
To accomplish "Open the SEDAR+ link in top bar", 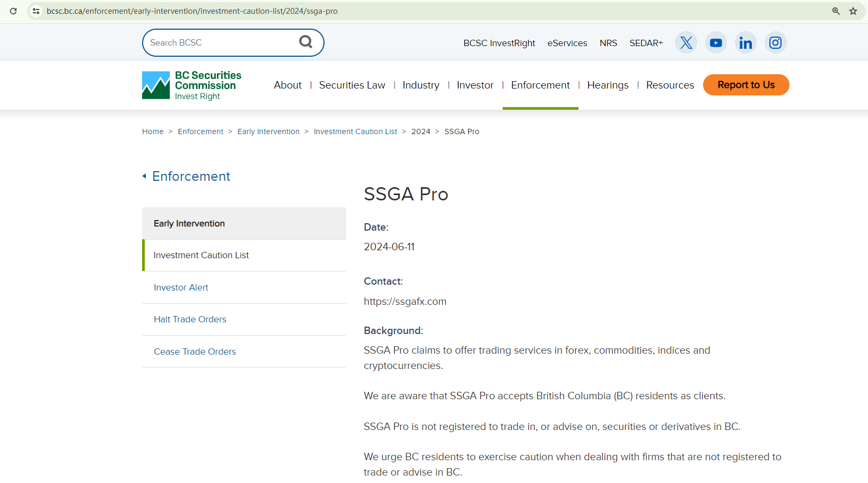I will pyautogui.click(x=646, y=43).
